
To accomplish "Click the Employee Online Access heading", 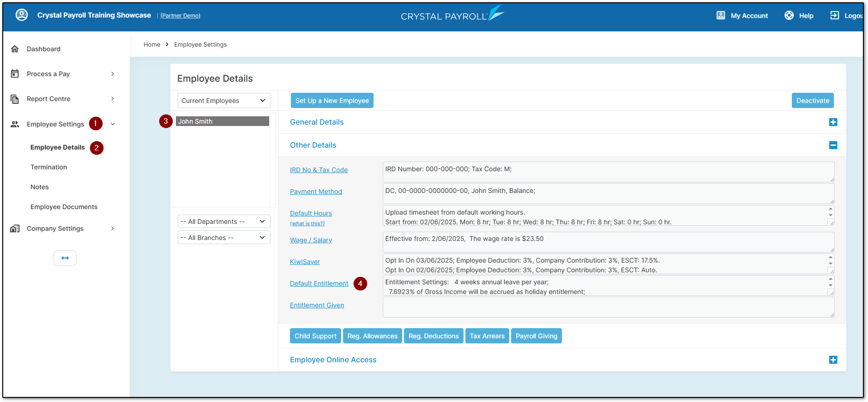I will [x=333, y=360].
